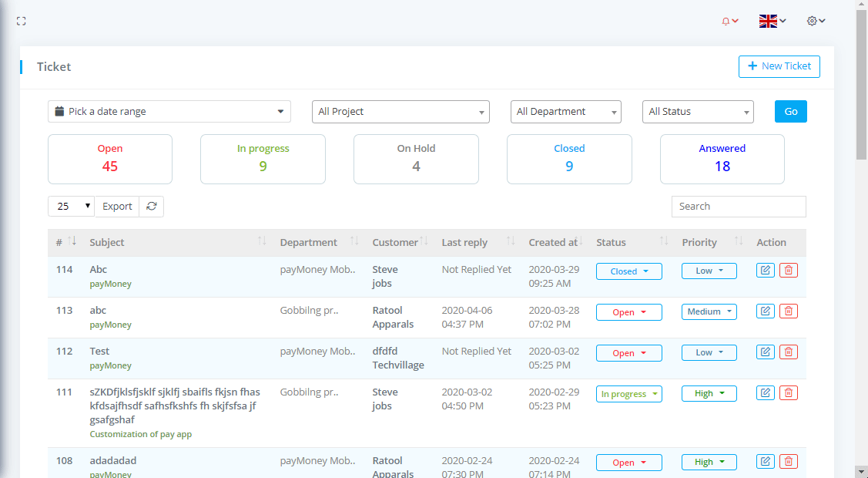Click the fullscreen toggle icon

pyautogui.click(x=22, y=21)
